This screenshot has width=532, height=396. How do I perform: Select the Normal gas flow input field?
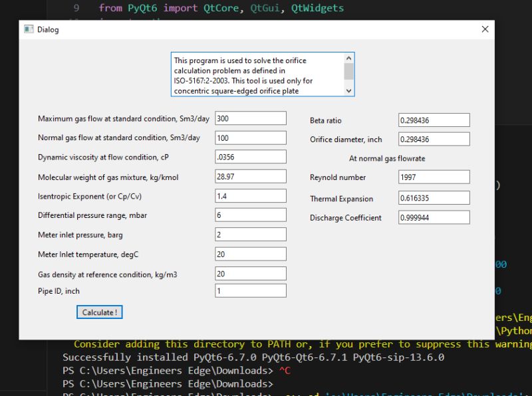coord(250,138)
